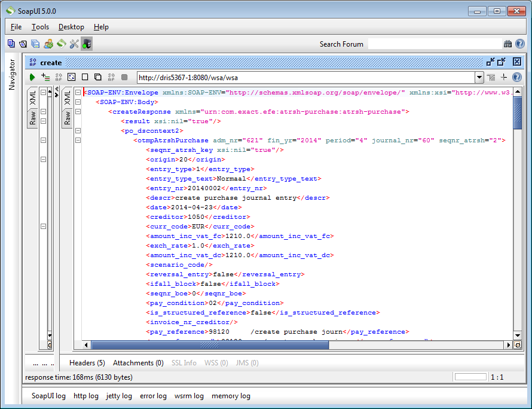Collapse the createResponse node
The height and width of the screenshot is (409, 532).
coord(78,111)
